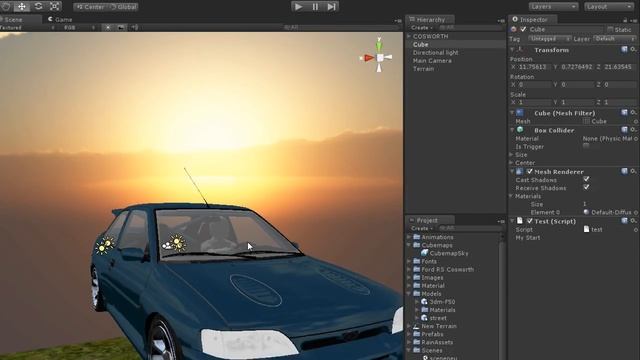The height and width of the screenshot is (360, 640).
Task: Open Transform component help icon
Action: point(624,49)
